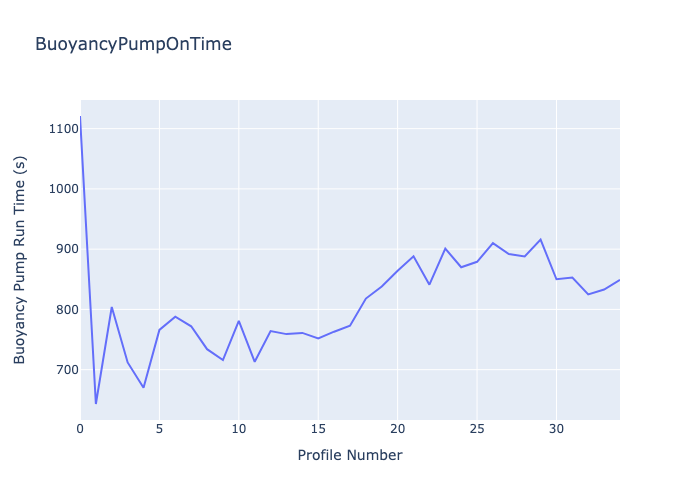Click the 900 y-axis tick label

click(x=66, y=249)
